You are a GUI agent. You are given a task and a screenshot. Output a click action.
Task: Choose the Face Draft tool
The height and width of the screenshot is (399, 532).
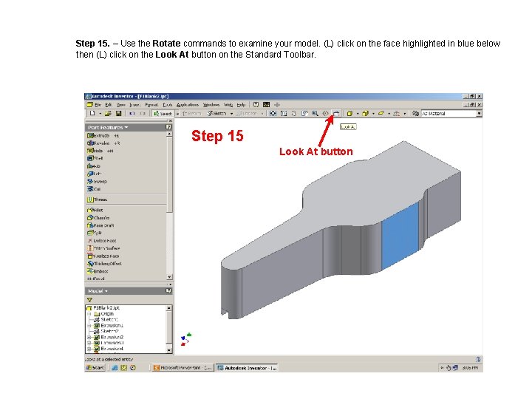click(x=100, y=225)
